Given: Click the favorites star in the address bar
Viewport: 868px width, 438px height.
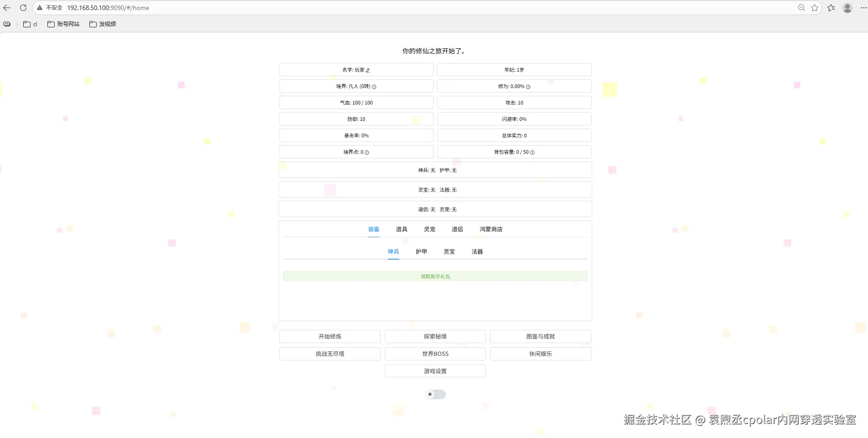Looking at the screenshot, I should [x=815, y=7].
